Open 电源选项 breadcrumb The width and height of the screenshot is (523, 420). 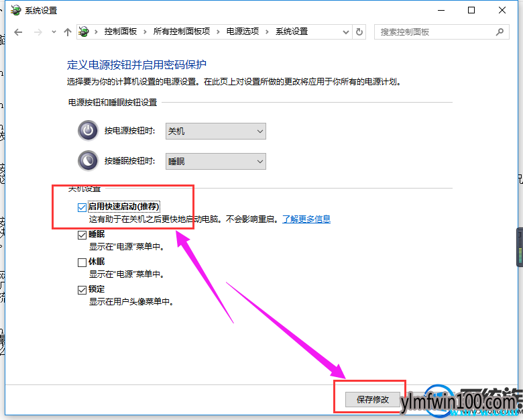(243, 32)
